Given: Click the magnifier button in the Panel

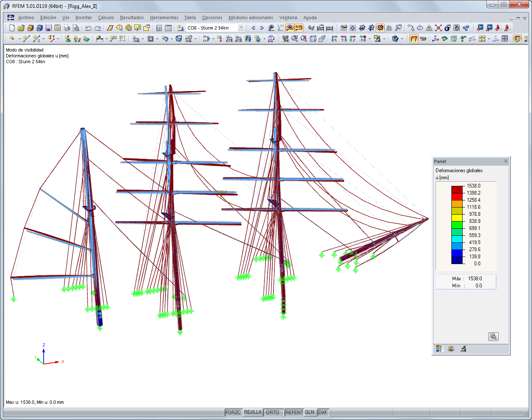Looking at the screenshot, I should pos(493,336).
